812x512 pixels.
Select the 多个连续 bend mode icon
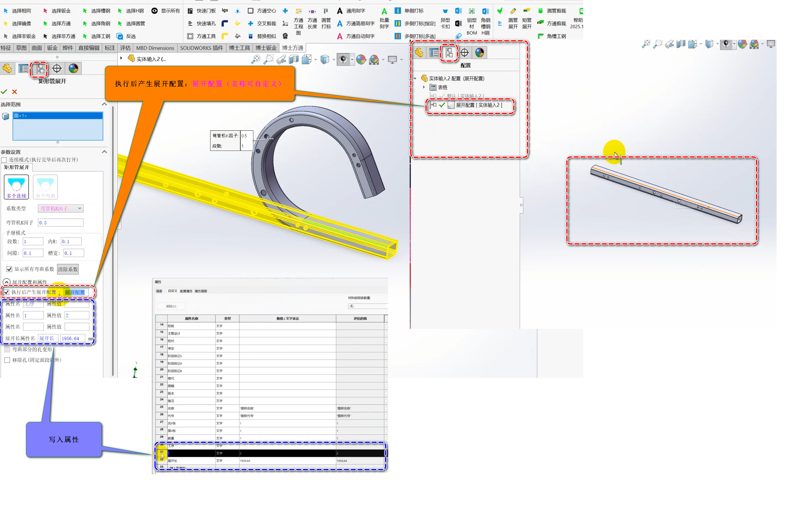[x=16, y=187]
